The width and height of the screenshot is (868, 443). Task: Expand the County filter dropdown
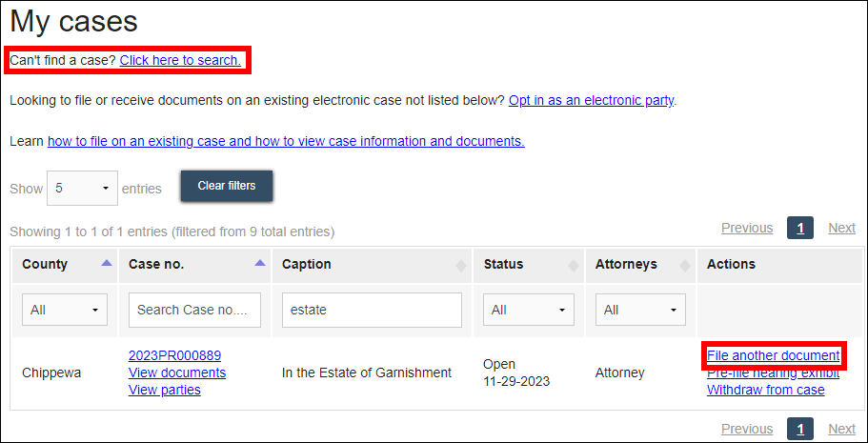pos(65,310)
